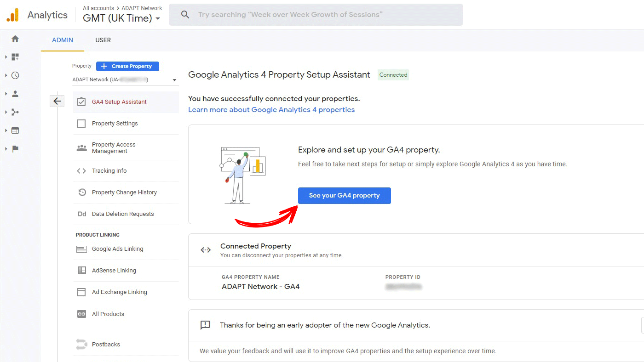
Task: Click the Google Ads Linking icon
Action: point(81,249)
